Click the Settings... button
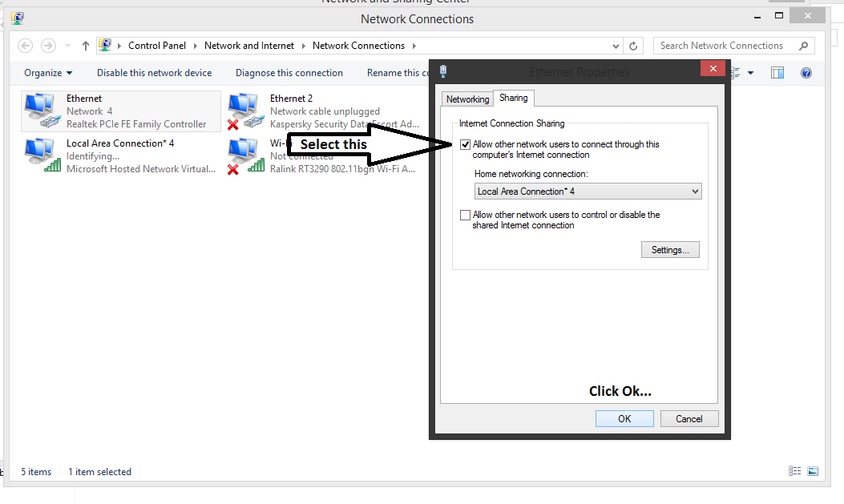The height and width of the screenshot is (504, 844). tap(670, 249)
